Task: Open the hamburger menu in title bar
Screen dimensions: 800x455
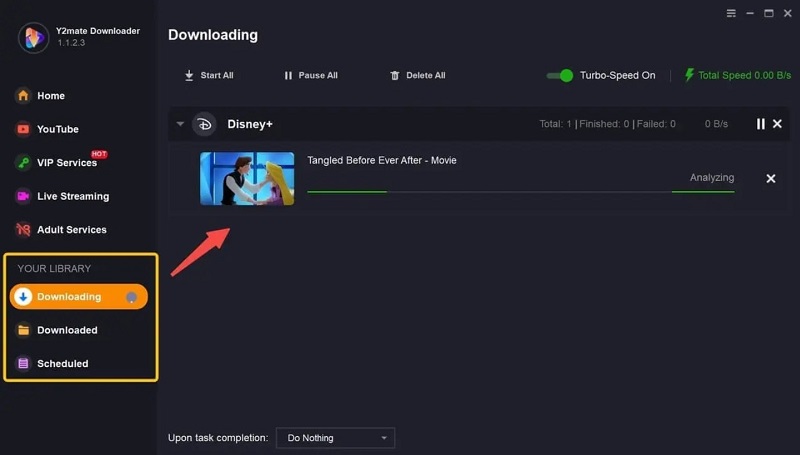Action: click(731, 13)
